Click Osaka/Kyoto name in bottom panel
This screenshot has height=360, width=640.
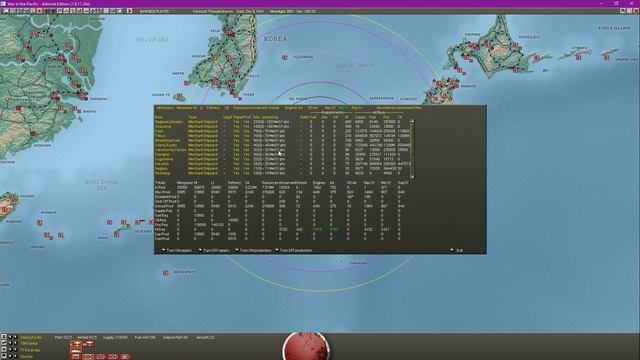pyautogui.click(x=31, y=338)
